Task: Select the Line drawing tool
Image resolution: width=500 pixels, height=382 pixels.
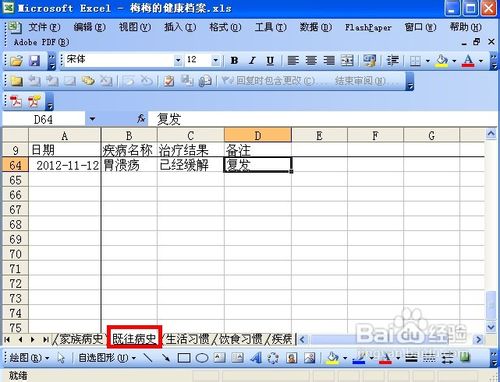Action: (148, 358)
